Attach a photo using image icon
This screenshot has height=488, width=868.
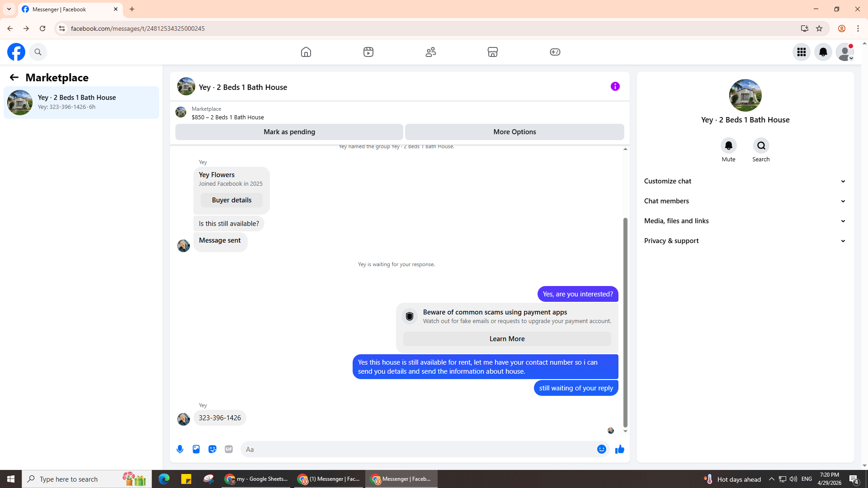196,449
